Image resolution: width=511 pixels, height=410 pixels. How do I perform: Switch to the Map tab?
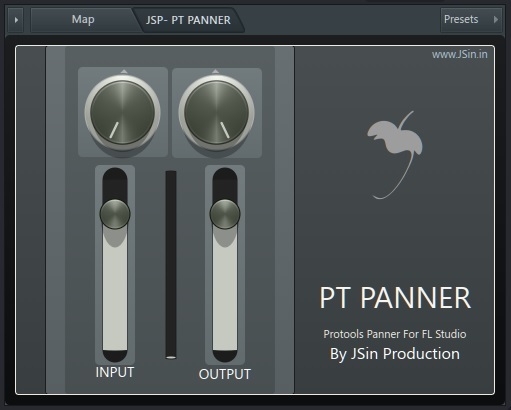(83, 20)
